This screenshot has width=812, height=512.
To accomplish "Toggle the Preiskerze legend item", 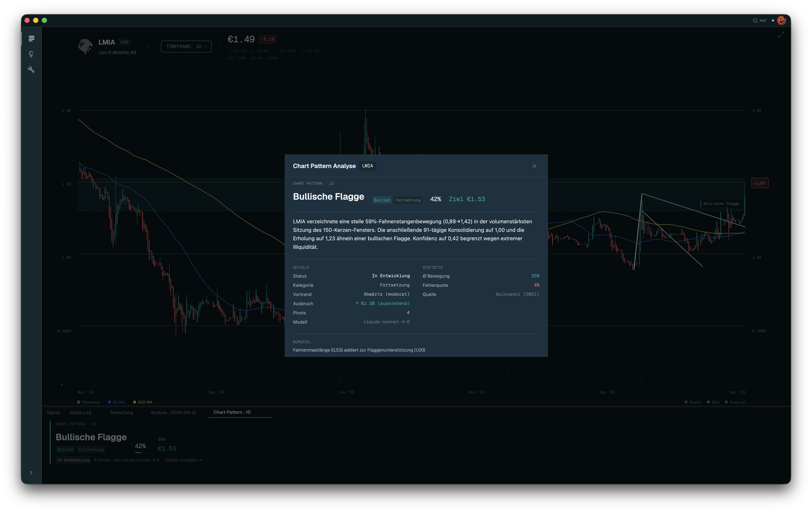I will [x=88, y=402].
